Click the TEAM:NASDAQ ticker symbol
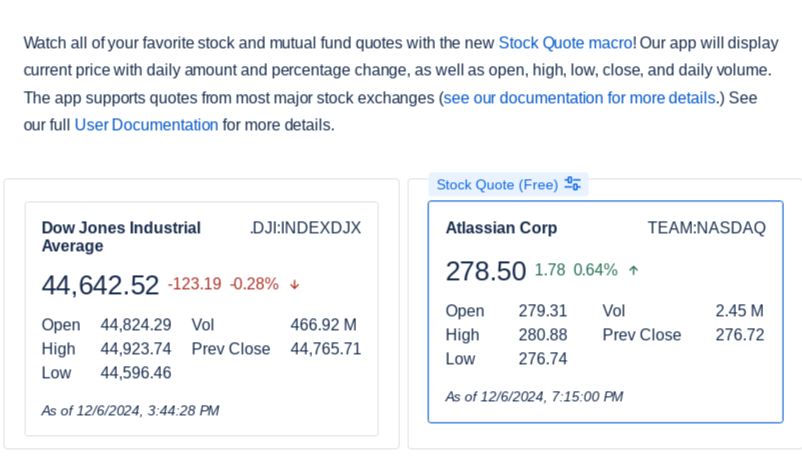This screenshot has height=456, width=802. point(706,228)
